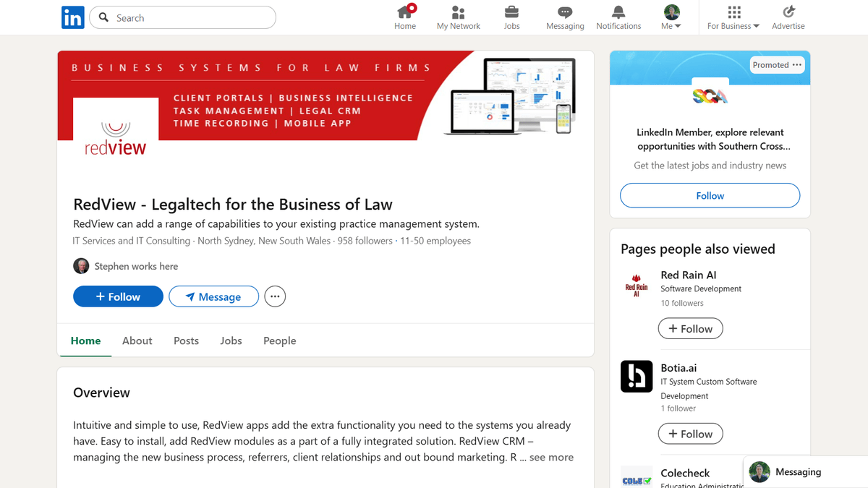The image size is (868, 488).
Task: Click Stephen's profile photo
Action: tap(81, 266)
